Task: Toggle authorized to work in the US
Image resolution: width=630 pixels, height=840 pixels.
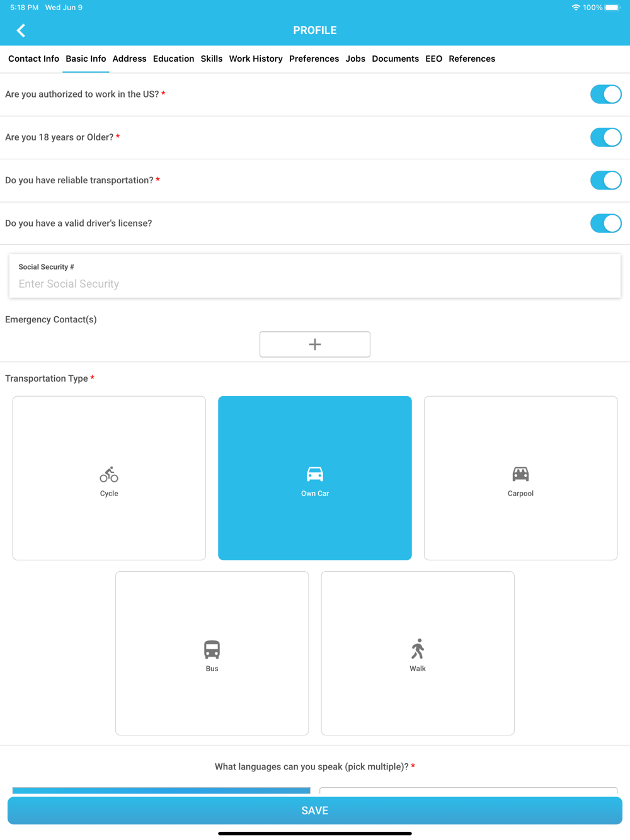Action: (606, 94)
